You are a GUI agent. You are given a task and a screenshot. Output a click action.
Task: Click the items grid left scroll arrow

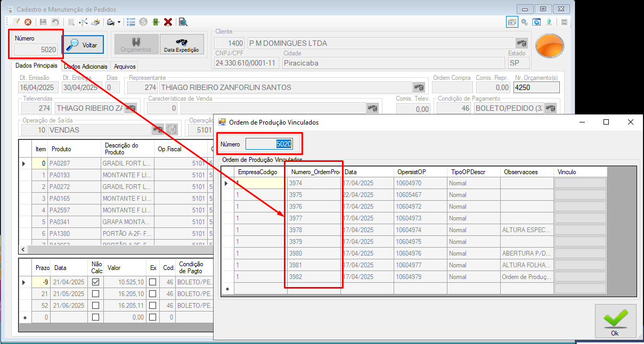click(23, 249)
